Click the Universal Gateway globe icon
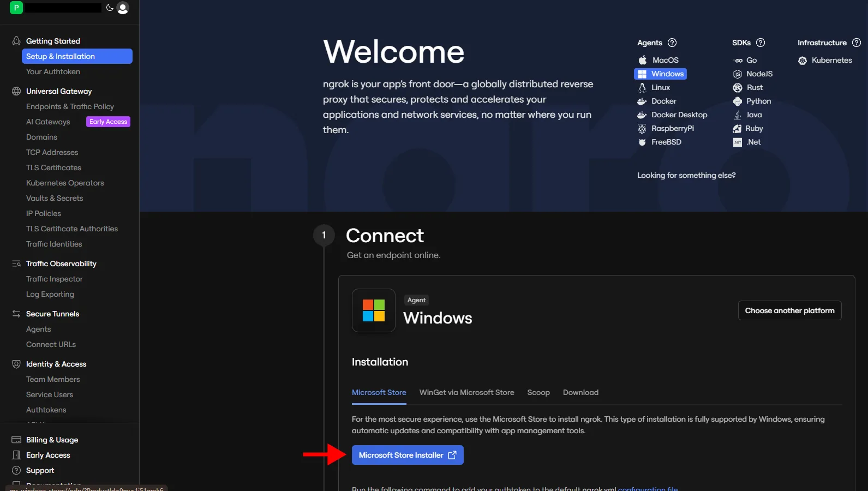 [16, 91]
